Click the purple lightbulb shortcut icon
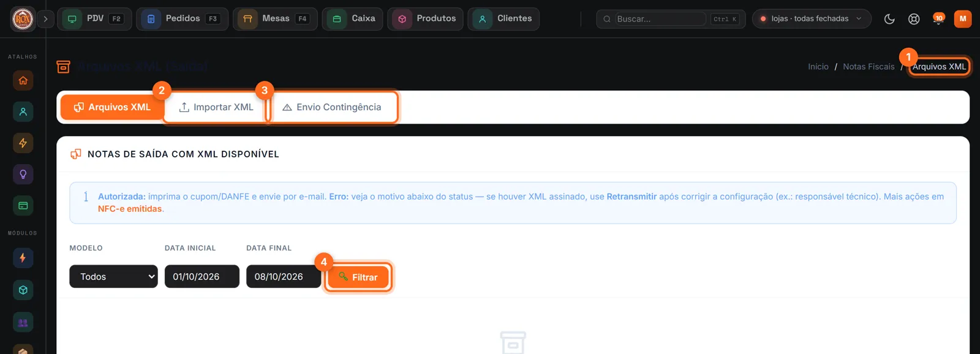The image size is (980, 354). (x=23, y=174)
